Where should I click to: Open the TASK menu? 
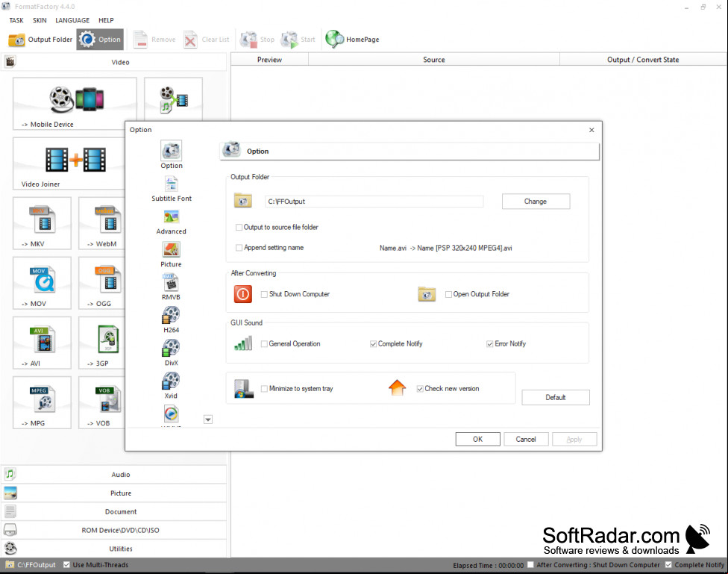16,20
